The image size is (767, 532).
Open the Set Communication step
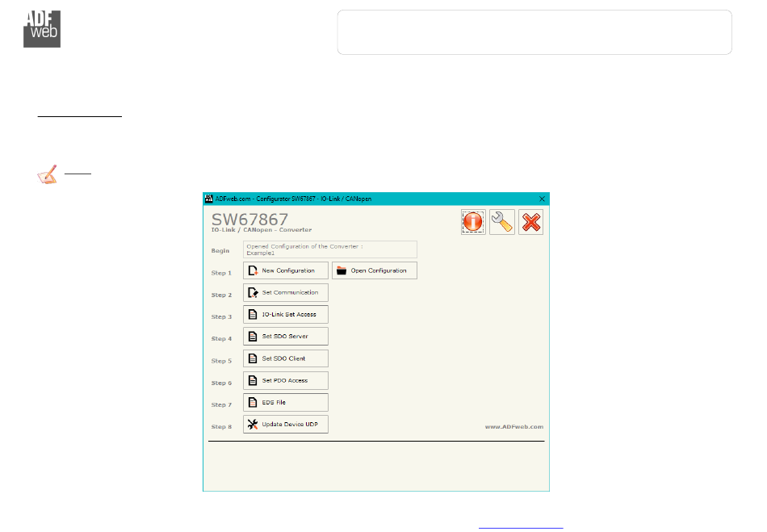[x=286, y=292]
